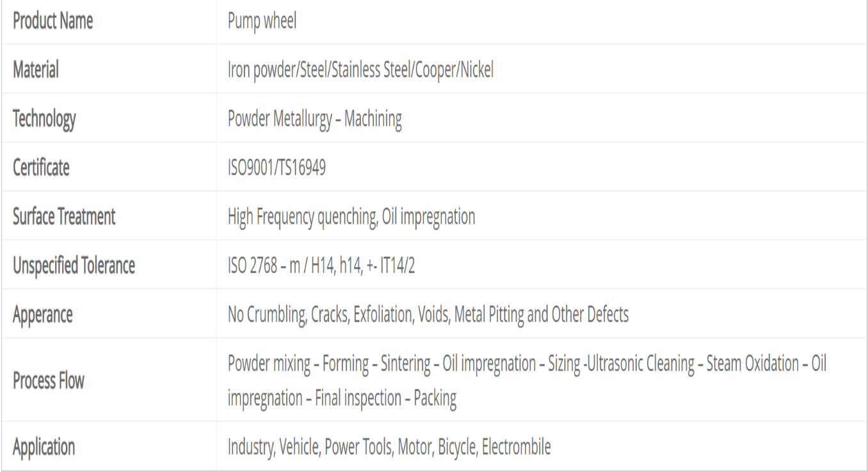Screen dimensions: 868x472
Task: Click Powder Metallurgy – Machining text
Action: (315, 119)
